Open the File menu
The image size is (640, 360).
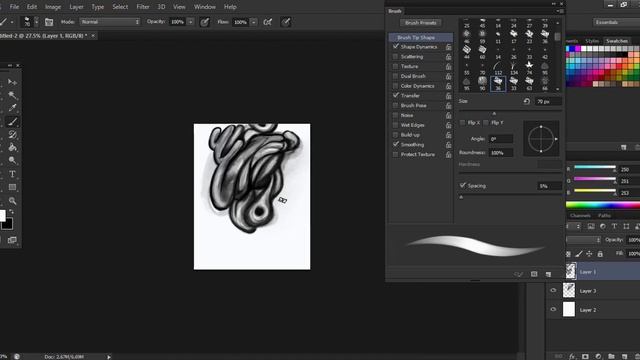coord(14,7)
